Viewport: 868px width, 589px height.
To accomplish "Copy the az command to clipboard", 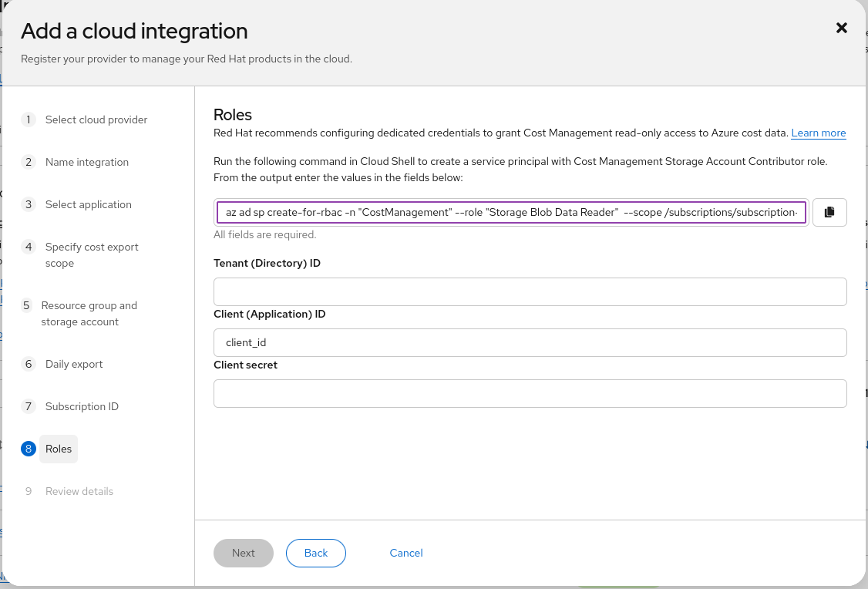I will [x=829, y=212].
